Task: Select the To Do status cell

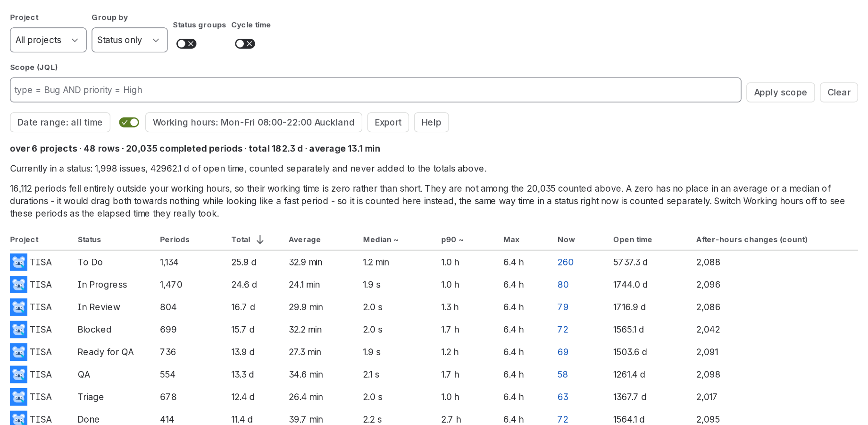Action: [x=90, y=263]
